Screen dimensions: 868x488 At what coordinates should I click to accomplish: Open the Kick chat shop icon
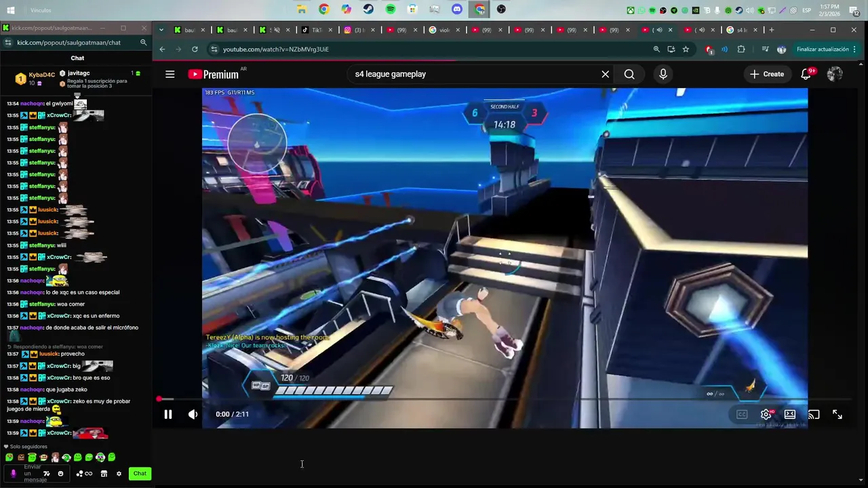click(104, 474)
